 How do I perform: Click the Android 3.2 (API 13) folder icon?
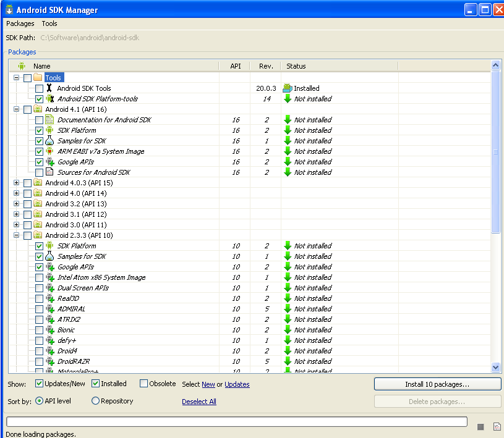38,204
